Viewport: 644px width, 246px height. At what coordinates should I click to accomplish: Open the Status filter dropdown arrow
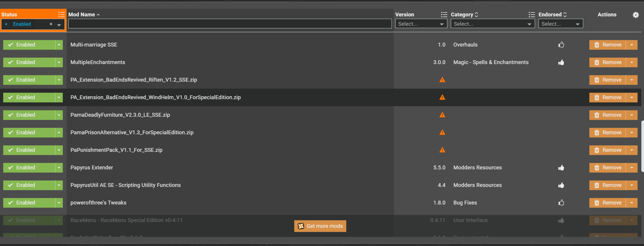click(59, 25)
